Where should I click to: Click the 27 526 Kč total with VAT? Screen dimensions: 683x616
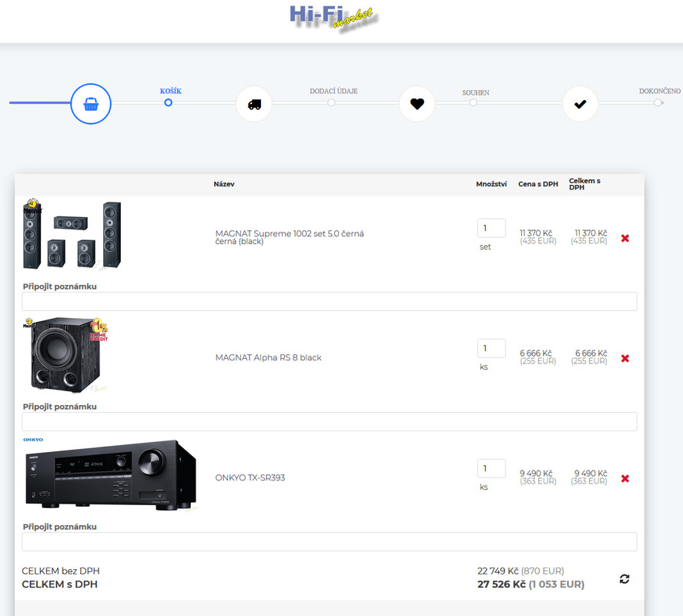[x=501, y=584]
